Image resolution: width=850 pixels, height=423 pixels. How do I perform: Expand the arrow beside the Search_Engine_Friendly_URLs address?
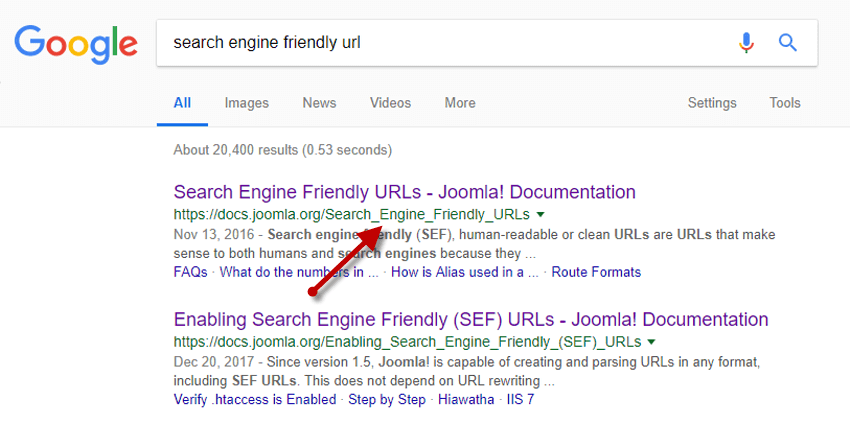coord(541,215)
